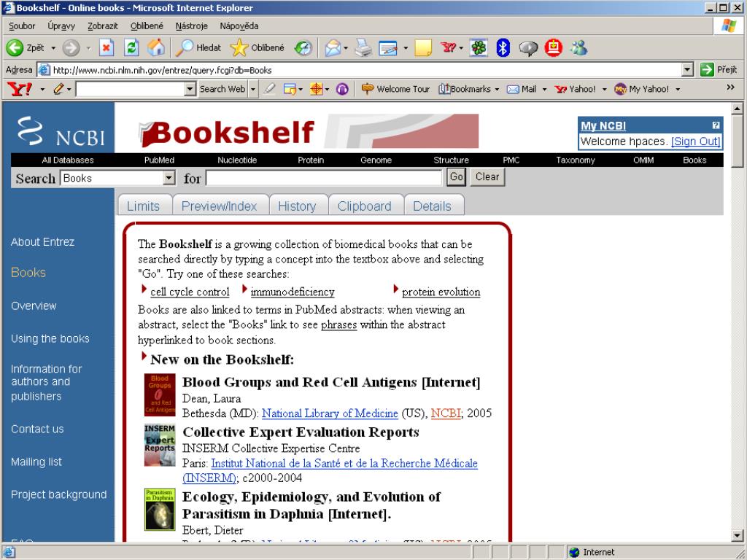The width and height of the screenshot is (747, 560).
Task: Switch to the Clipboard tab
Action: coord(365,206)
